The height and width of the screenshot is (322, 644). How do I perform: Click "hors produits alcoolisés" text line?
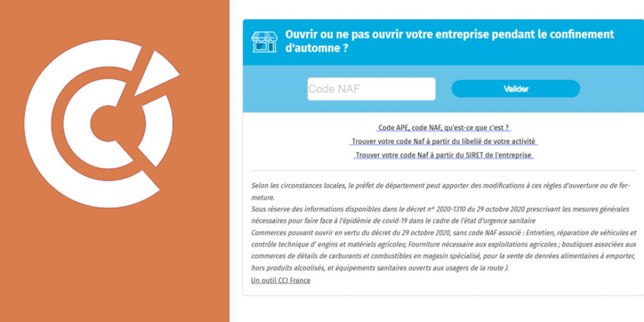pyautogui.click(x=380, y=268)
